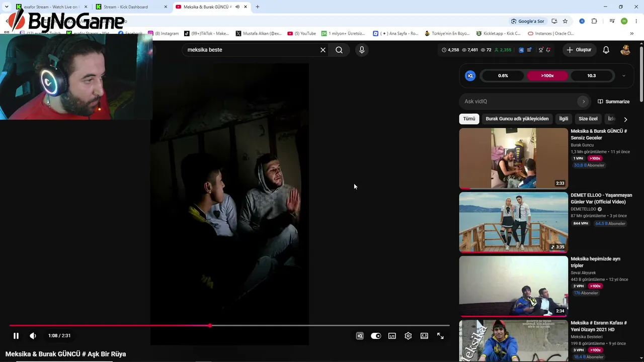This screenshot has height=362, width=644.
Task: Open the 'Ana Sayfa - Ro...' bookmark
Action: click(395, 34)
